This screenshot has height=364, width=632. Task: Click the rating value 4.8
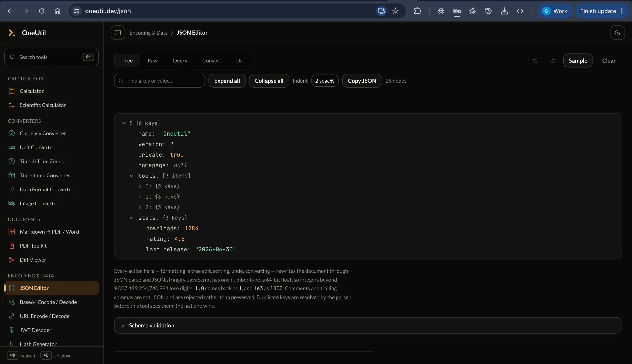click(x=180, y=239)
